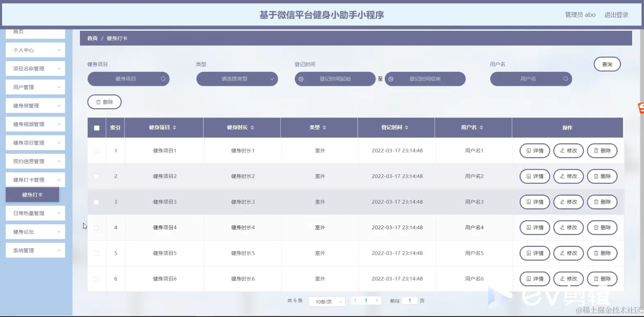Toggle select-all checkbox in table header
This screenshot has width=644, height=317.
97,128
